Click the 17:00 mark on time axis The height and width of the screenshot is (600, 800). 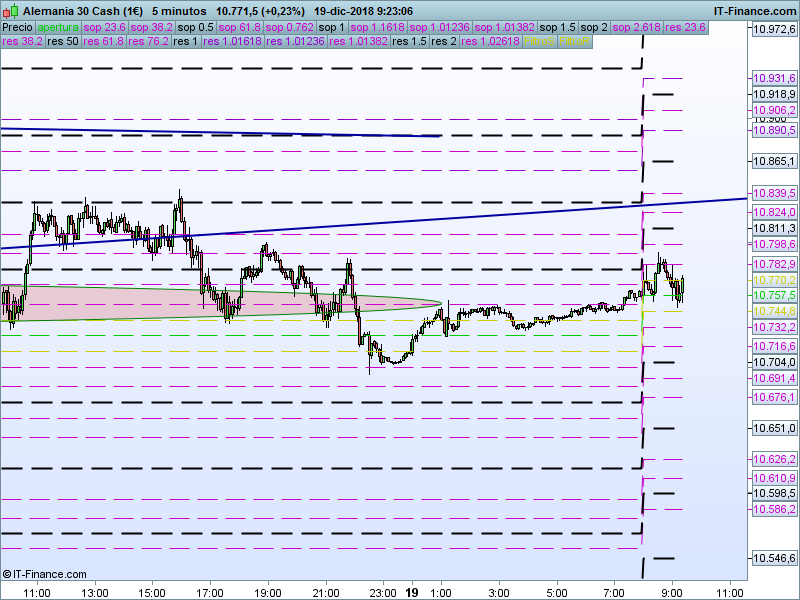210,593
